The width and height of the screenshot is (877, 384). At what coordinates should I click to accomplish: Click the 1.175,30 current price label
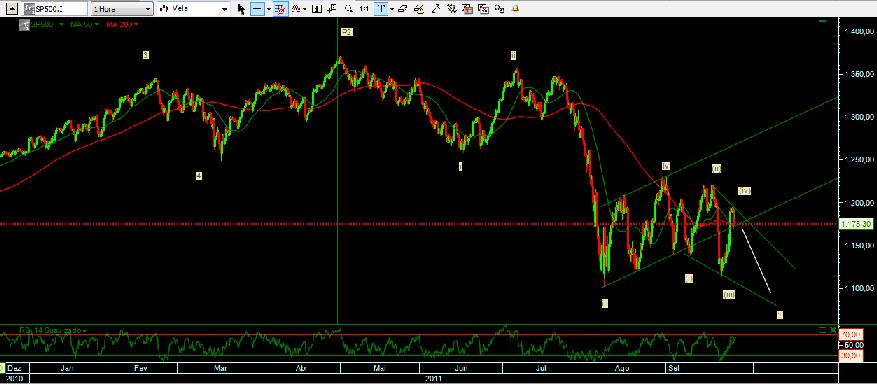click(857, 224)
